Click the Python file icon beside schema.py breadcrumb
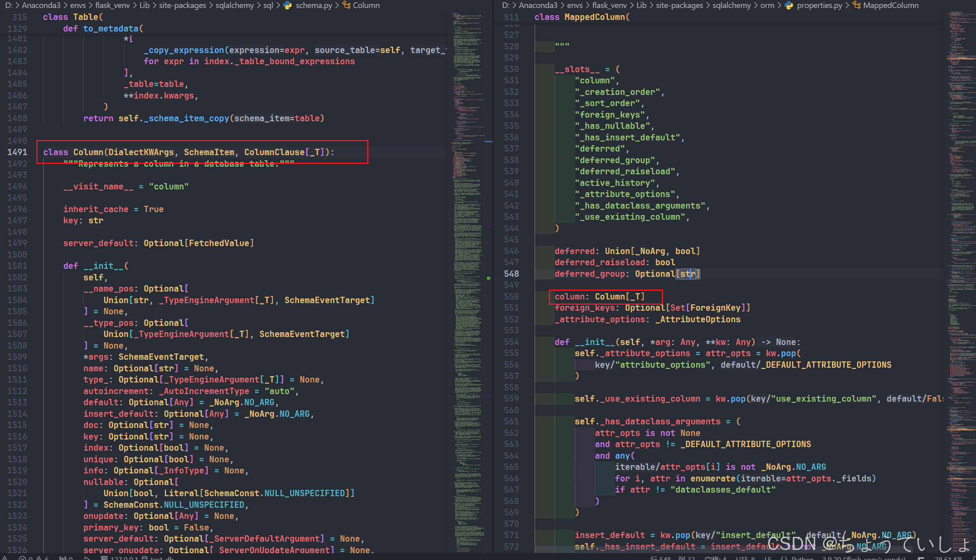This screenshot has height=560, width=976. 287,5
